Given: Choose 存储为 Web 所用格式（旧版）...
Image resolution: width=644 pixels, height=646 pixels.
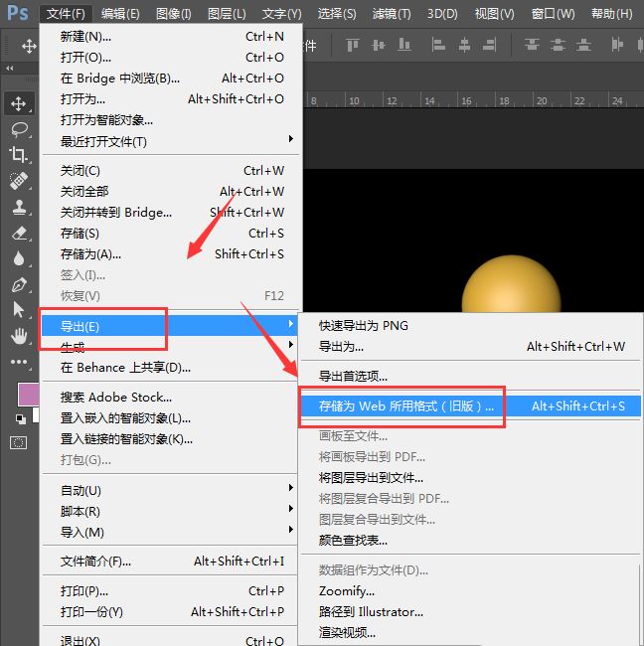Looking at the screenshot, I should (x=470, y=406).
